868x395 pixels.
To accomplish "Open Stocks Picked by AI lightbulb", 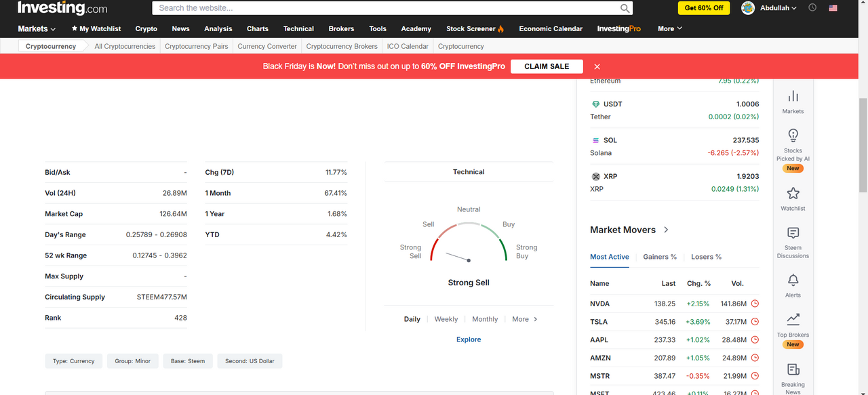I will point(793,150).
